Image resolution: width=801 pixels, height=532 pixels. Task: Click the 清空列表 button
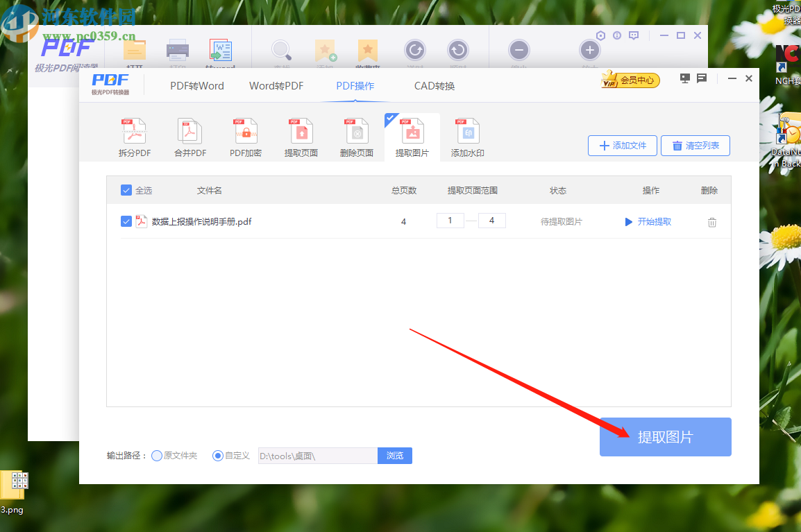[x=695, y=146]
